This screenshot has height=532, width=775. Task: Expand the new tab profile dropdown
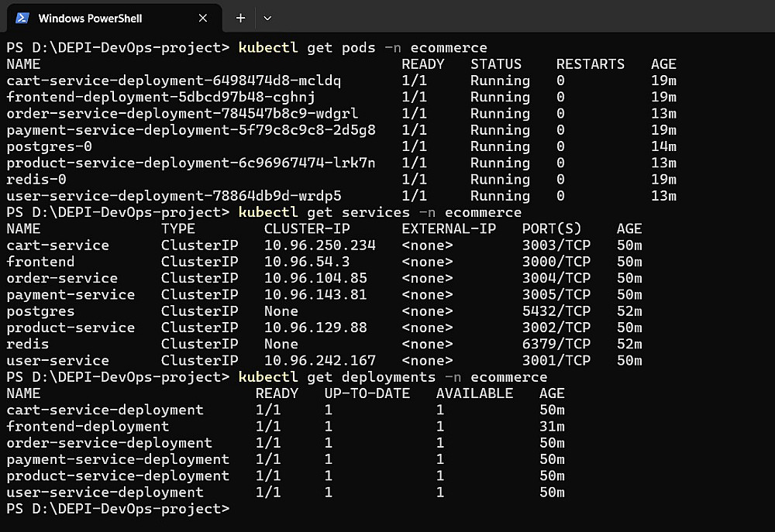[x=267, y=18]
